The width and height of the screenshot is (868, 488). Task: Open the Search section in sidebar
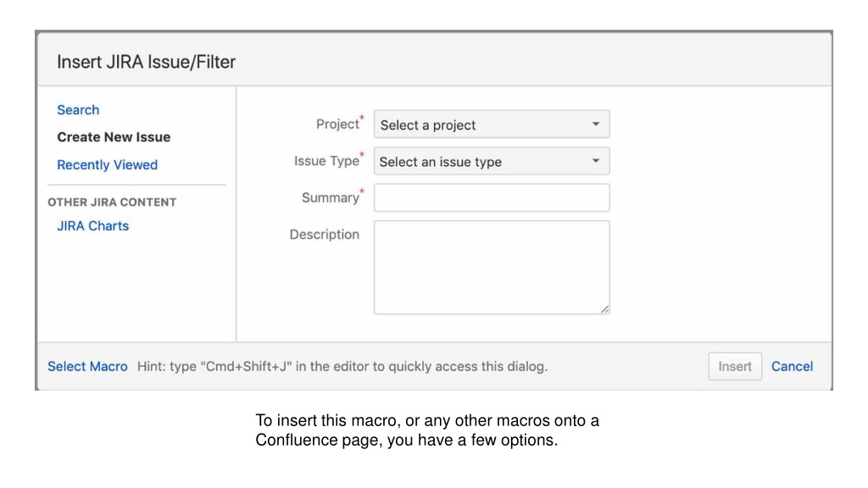(x=78, y=110)
